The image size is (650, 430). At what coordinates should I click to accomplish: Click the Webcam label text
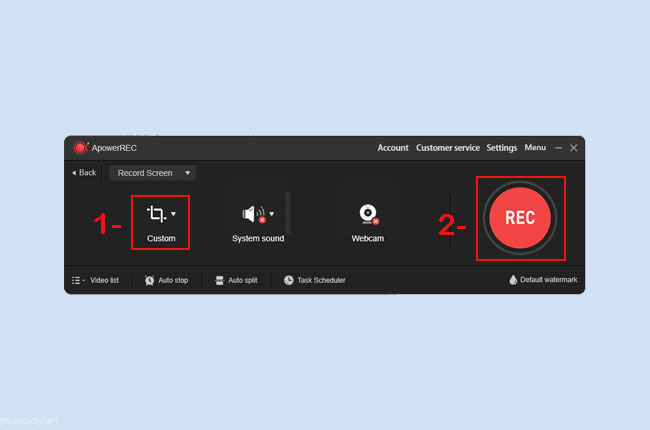click(368, 238)
